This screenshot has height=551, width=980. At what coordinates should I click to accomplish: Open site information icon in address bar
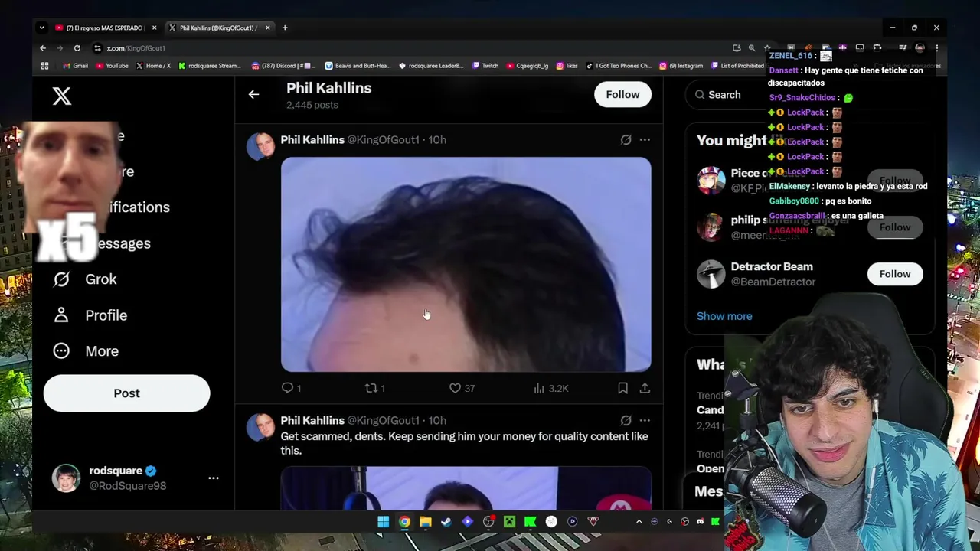coord(97,47)
